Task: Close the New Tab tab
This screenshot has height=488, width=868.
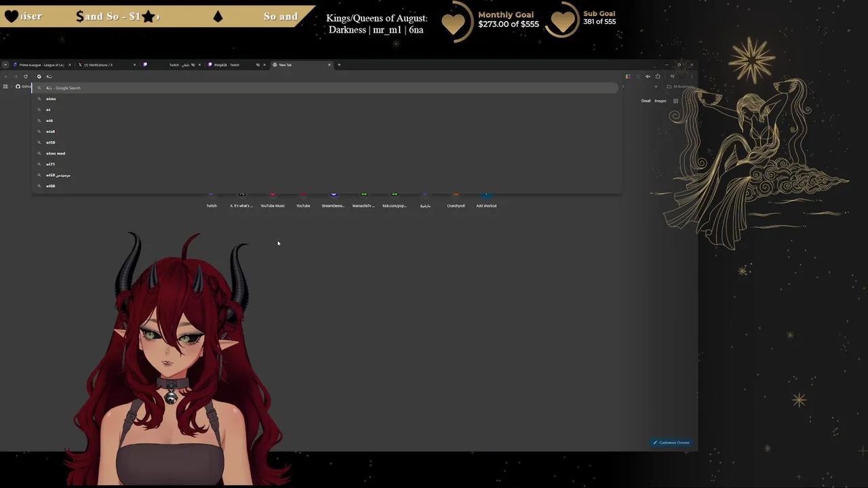Action: [x=330, y=65]
